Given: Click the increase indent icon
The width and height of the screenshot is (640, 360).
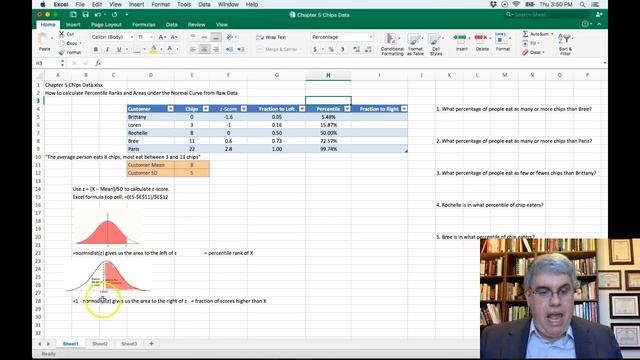Looking at the screenshot, I should tap(241, 49).
